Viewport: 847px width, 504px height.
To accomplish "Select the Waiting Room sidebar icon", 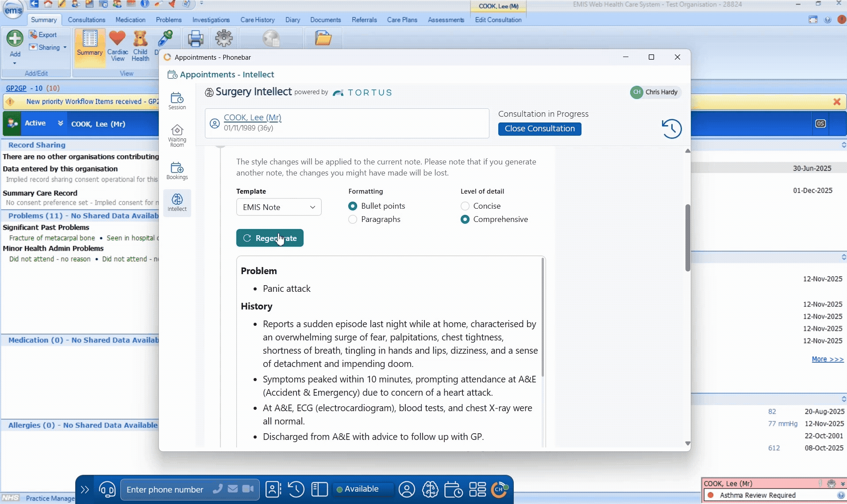I will (x=177, y=135).
